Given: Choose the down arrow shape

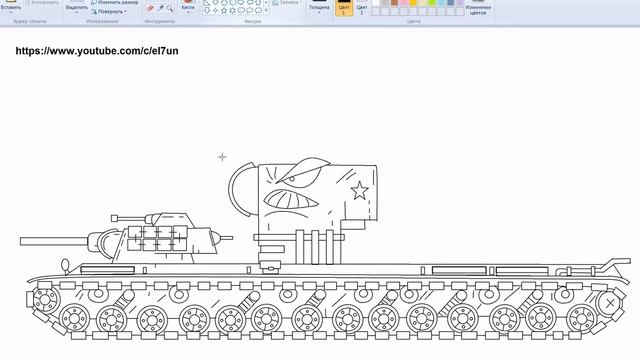Looking at the screenshot, I should (x=207, y=11).
